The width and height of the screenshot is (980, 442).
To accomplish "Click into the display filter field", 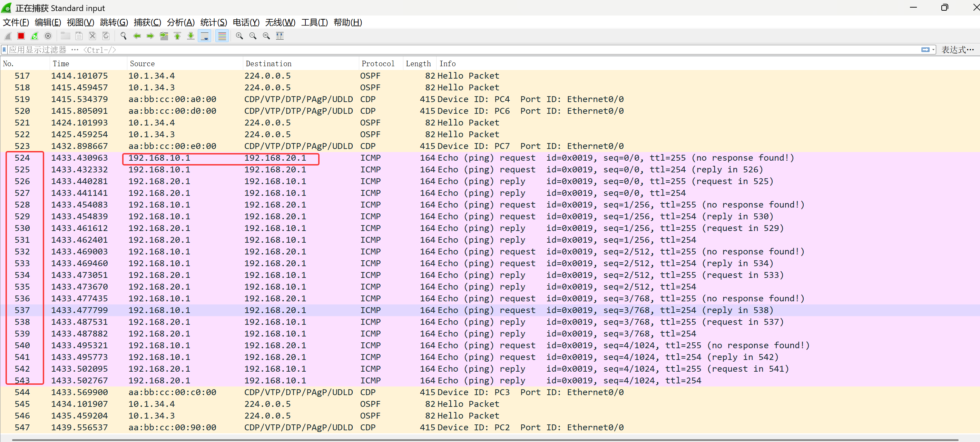I will click(x=457, y=50).
